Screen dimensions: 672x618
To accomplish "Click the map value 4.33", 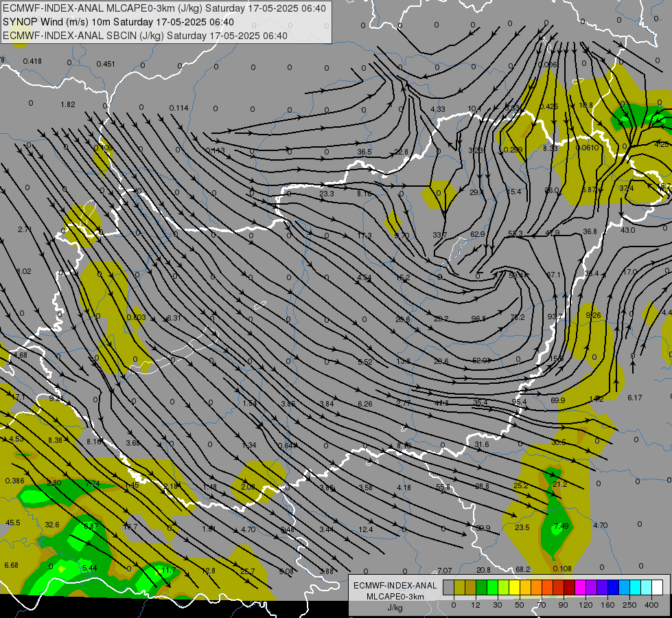I will [437, 109].
